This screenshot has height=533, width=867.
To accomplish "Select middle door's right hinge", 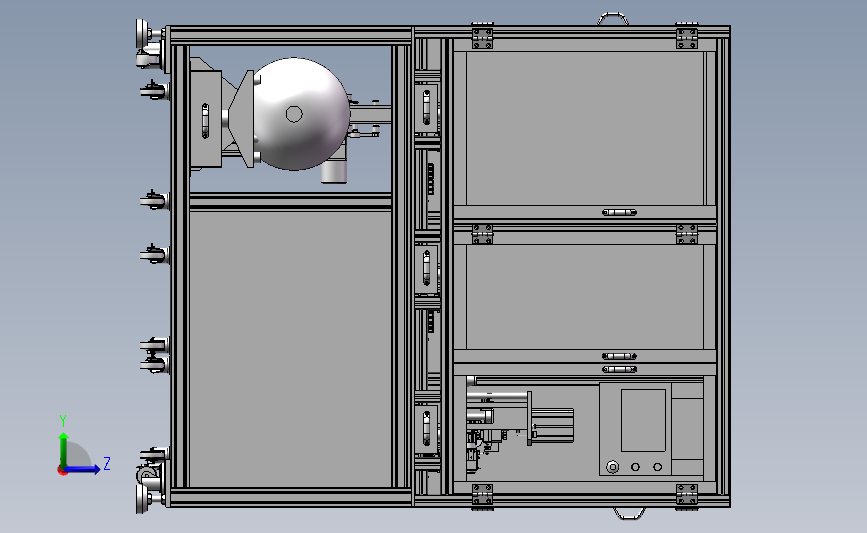I will pyautogui.click(x=687, y=234).
